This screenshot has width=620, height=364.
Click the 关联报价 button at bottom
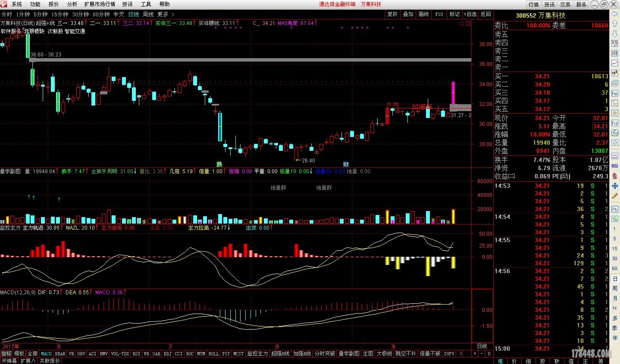(x=50, y=361)
